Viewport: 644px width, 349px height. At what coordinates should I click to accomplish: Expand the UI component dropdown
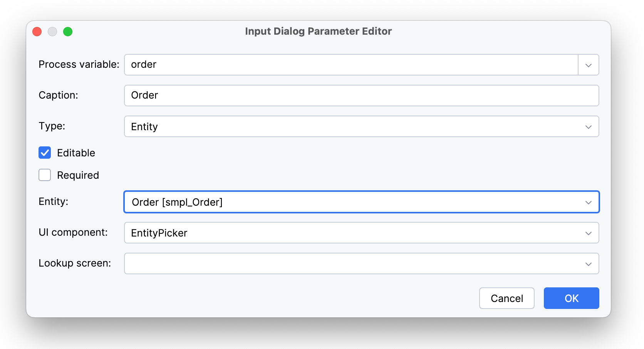361,233
